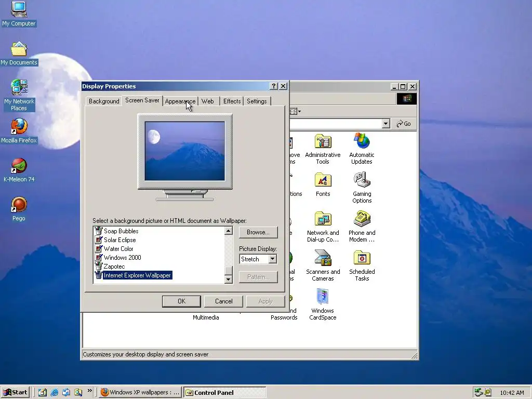Click the monitor wallpaper preview image
Image resolution: width=532 pixels, height=399 pixels.
pyautogui.click(x=185, y=151)
